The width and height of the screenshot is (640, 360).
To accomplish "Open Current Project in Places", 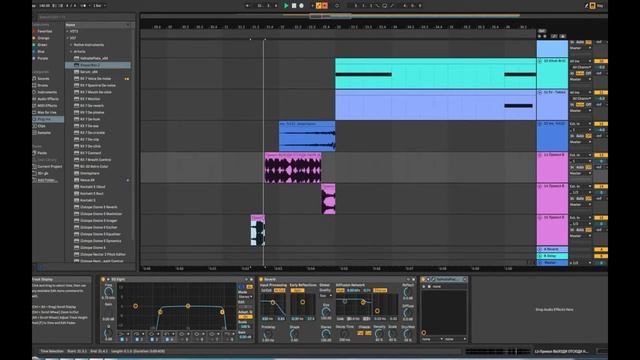I will tap(49, 167).
